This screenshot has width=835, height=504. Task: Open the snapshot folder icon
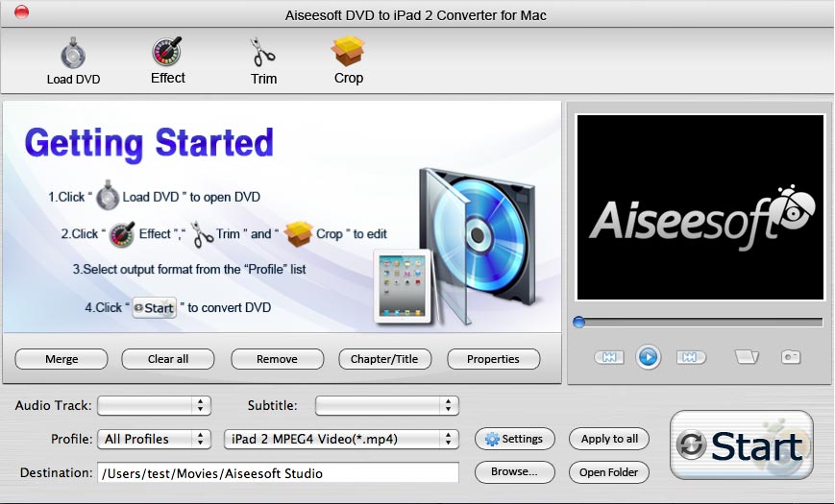[747, 357]
